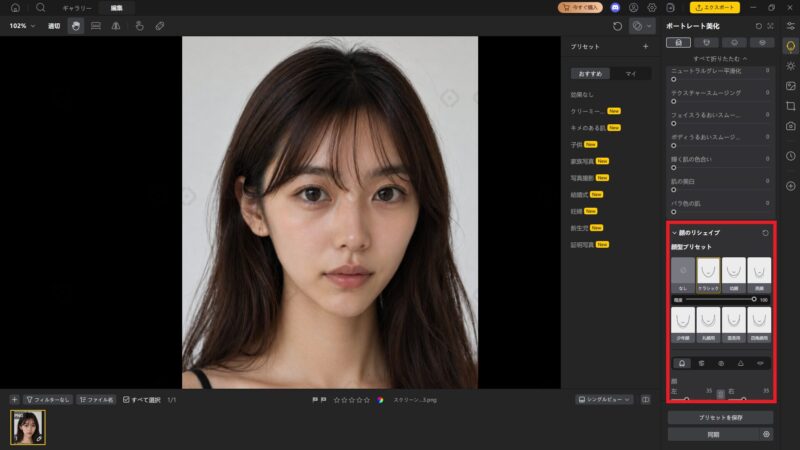Click the home icon at top left
This screenshot has height=450, width=800.
click(15, 8)
